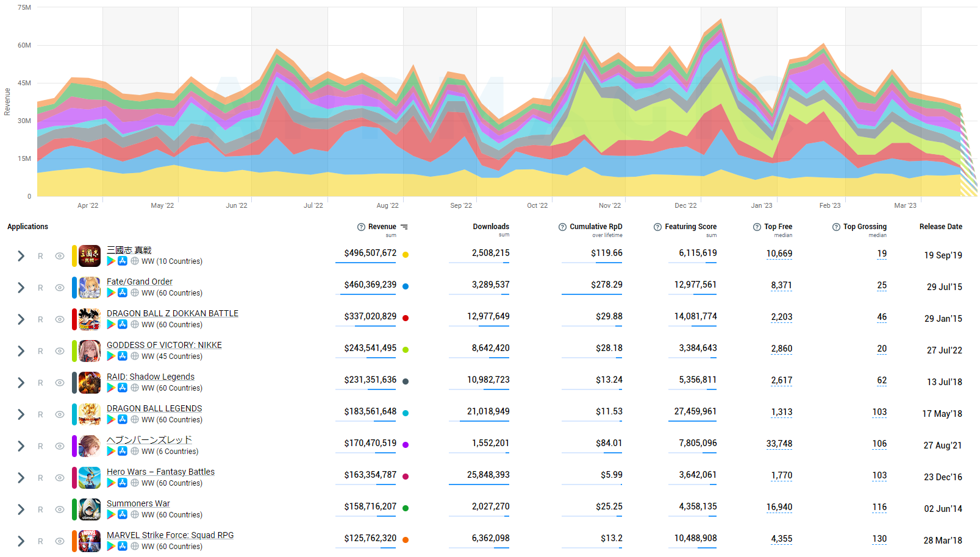Click App Store icon under Fate/Grand Order

tap(123, 293)
